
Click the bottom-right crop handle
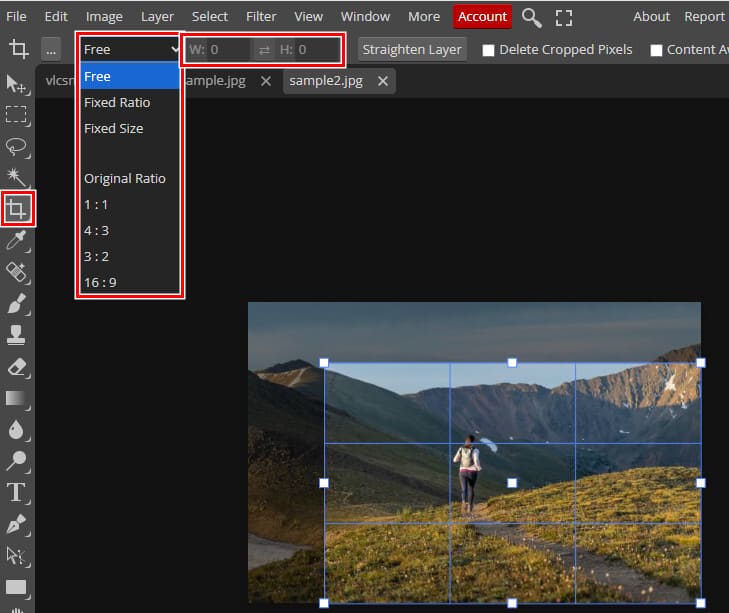[700, 603]
